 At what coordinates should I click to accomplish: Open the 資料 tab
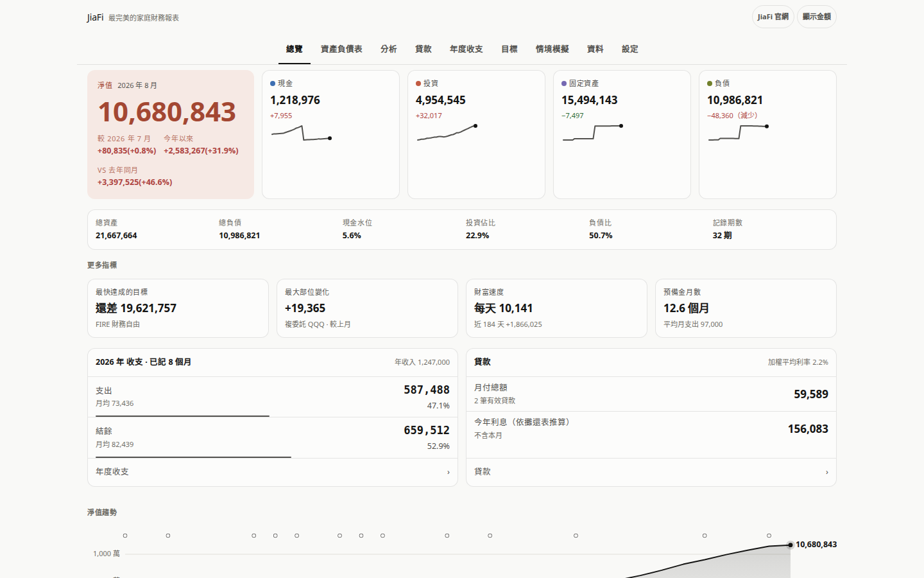pyautogui.click(x=595, y=49)
